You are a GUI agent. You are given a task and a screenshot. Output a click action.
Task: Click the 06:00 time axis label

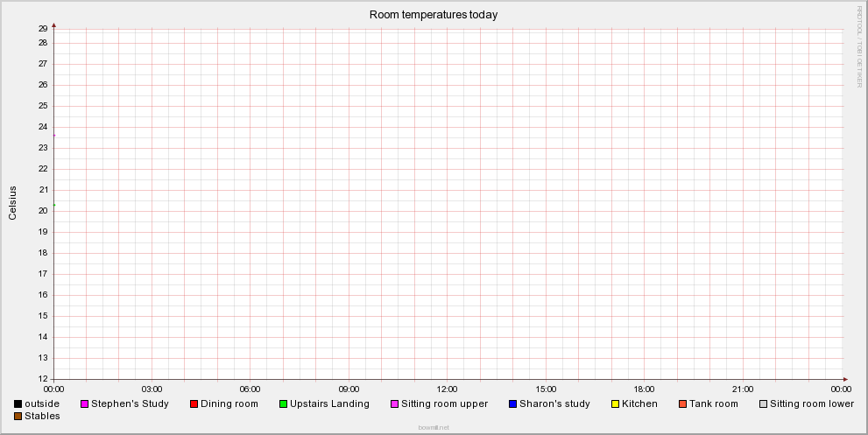[251, 389]
